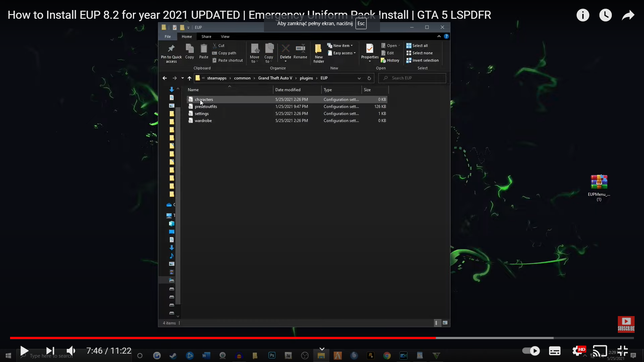Add video to Watch Later

(605, 15)
